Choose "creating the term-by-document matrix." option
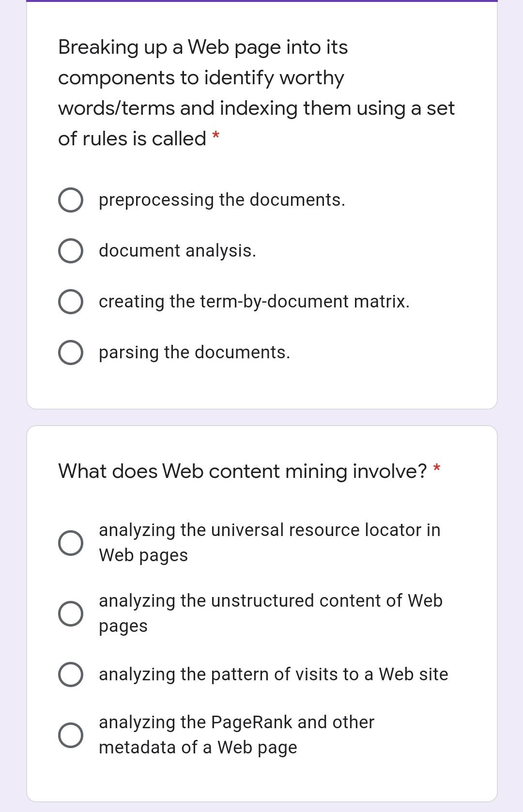Viewport: 523px width, 812px height. (x=70, y=301)
